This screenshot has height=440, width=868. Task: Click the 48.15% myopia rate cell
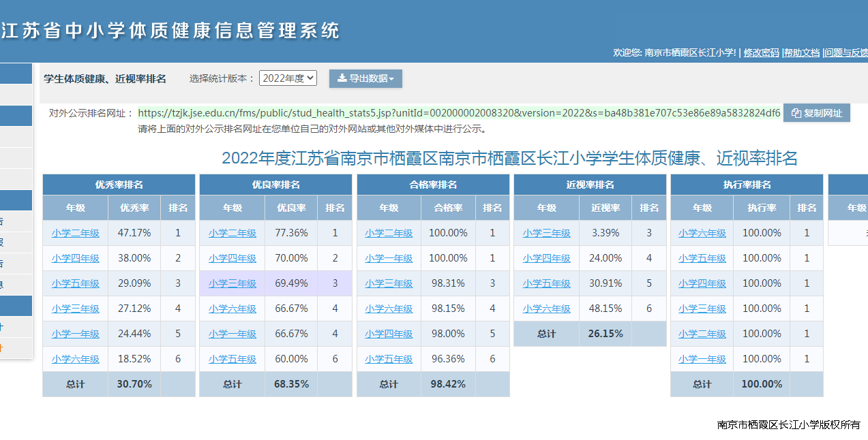point(605,309)
